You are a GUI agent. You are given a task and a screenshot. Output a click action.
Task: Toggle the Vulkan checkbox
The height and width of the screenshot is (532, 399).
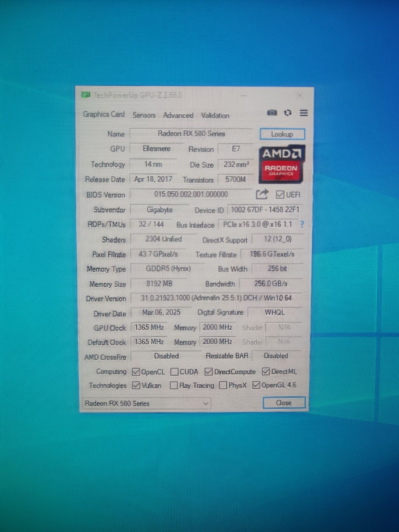(136, 385)
